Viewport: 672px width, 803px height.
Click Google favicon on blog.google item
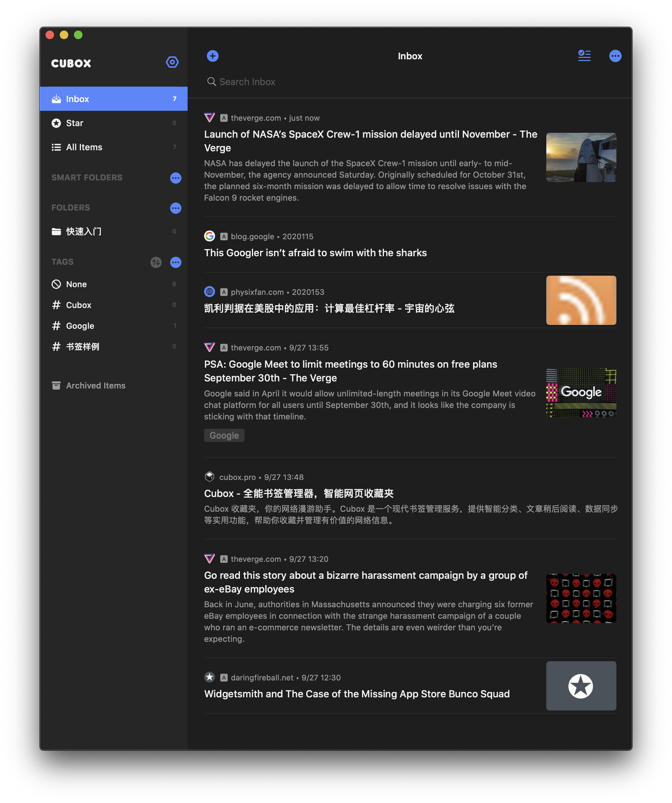tap(209, 236)
